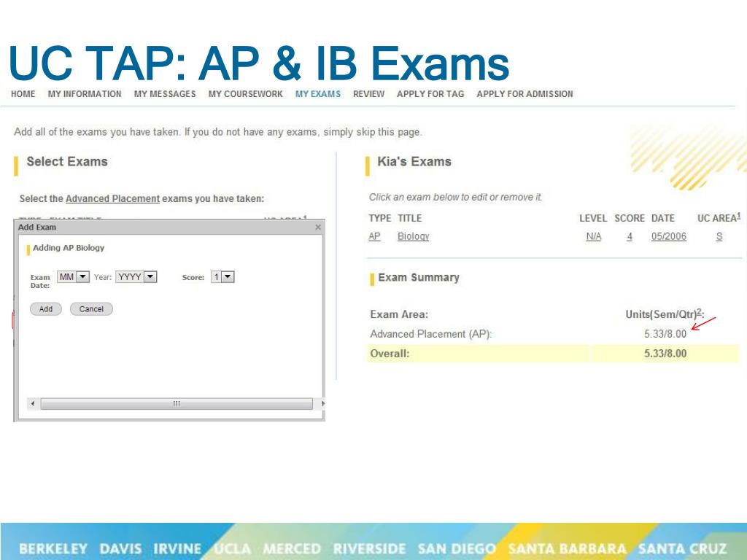
Task: Open the exam month MM dropdown
Action: click(73, 276)
